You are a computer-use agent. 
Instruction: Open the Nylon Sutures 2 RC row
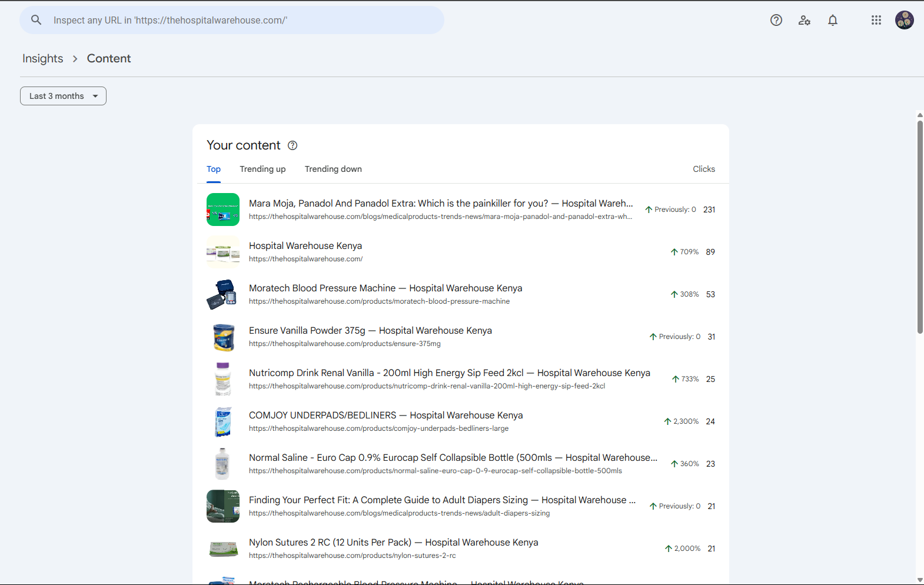click(461, 549)
